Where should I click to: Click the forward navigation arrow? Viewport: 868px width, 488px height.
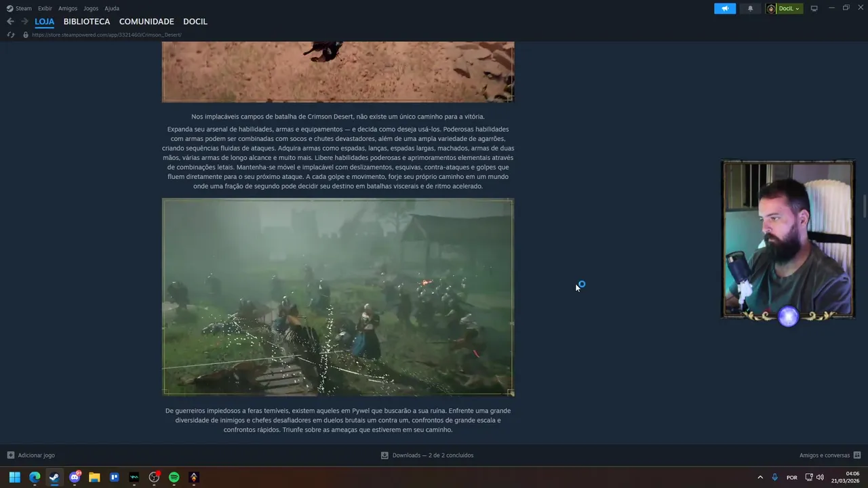click(24, 22)
